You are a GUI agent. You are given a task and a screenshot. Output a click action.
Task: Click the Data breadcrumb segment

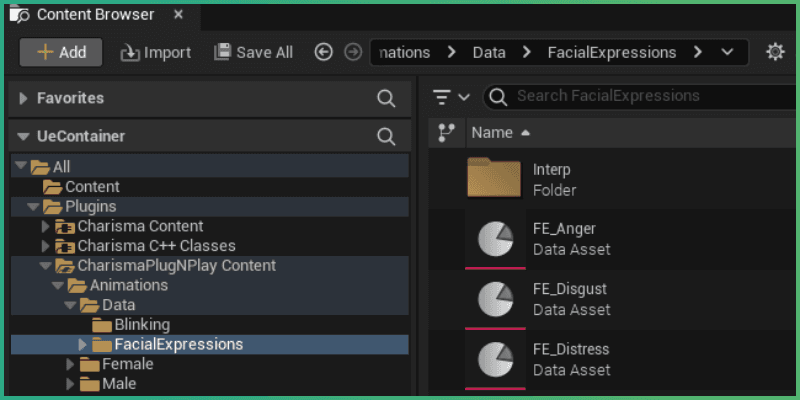pyautogui.click(x=489, y=53)
